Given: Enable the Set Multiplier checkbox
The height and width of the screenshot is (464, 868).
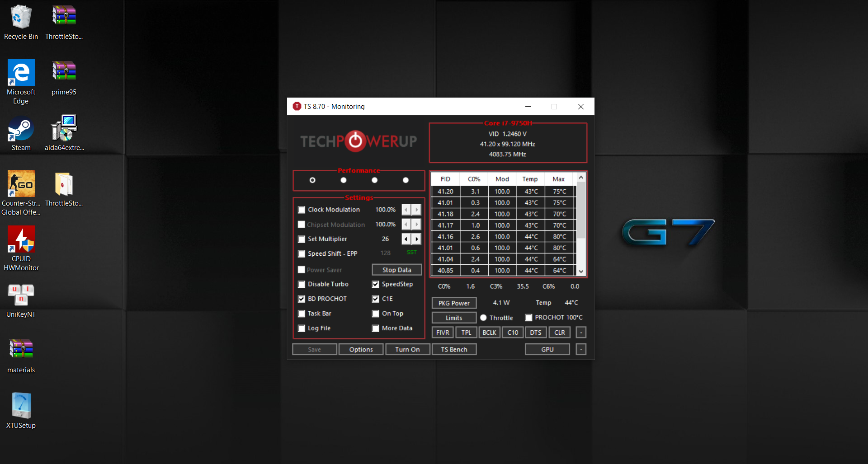Looking at the screenshot, I should (302, 239).
